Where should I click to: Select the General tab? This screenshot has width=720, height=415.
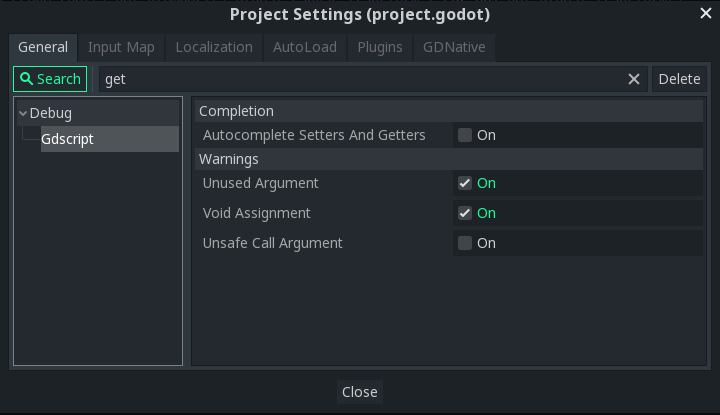(43, 47)
